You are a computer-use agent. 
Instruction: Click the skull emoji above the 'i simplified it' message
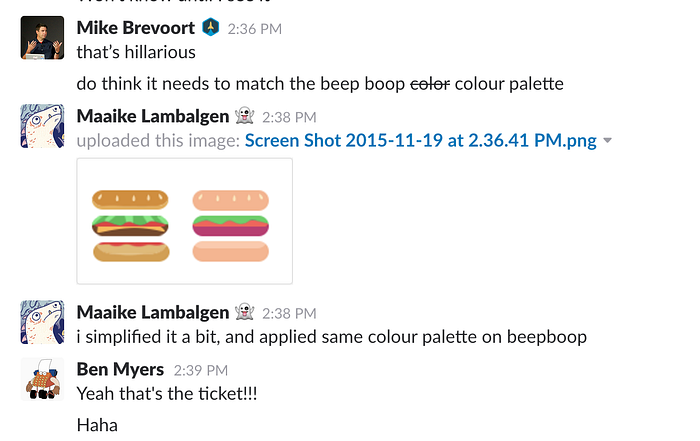(243, 313)
